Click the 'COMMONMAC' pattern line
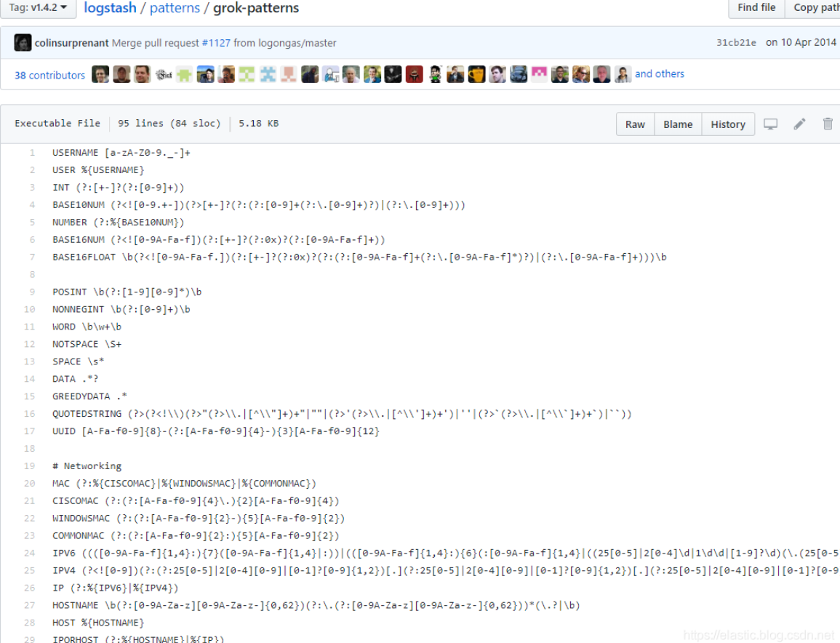 (x=196, y=536)
